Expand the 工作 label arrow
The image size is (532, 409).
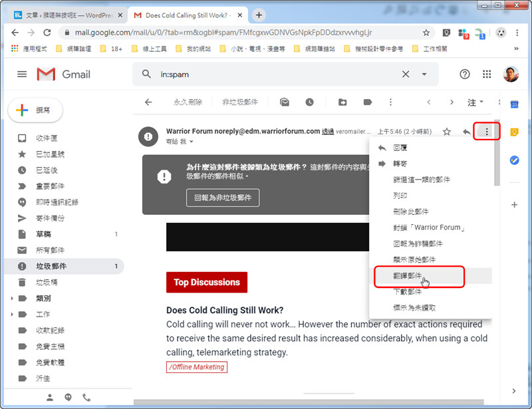coord(12,315)
